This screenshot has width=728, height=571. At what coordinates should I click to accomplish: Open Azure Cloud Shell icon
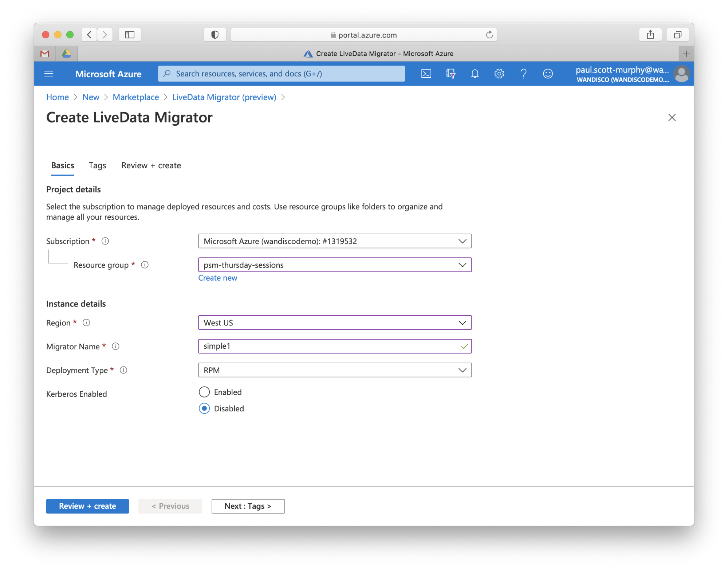[426, 74]
